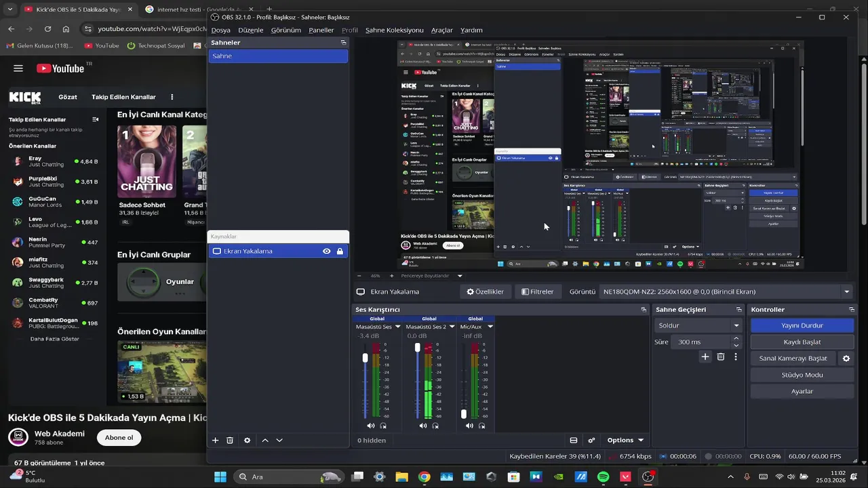Viewport: 868px width, 488px height.
Task: Mute the Masaüstü Ses channel
Action: point(370,426)
